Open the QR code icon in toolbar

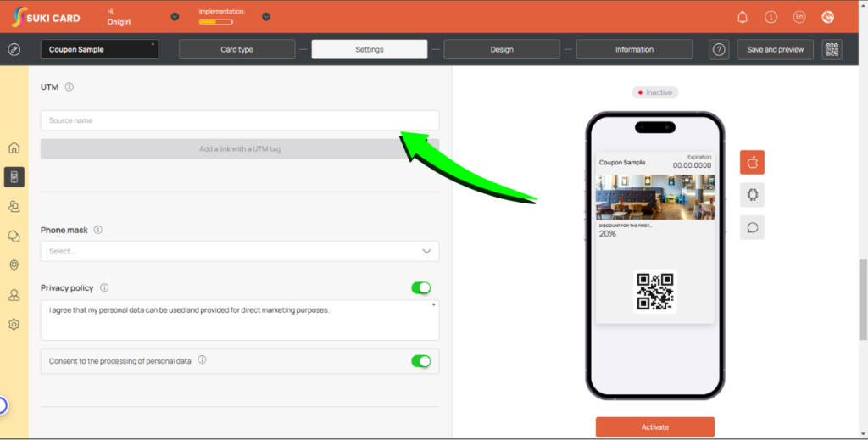832,50
